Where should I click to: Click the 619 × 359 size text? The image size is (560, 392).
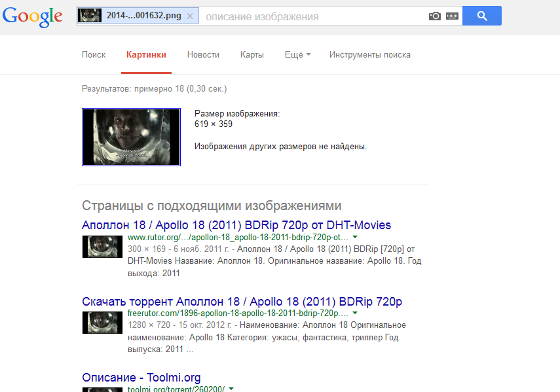(x=214, y=124)
